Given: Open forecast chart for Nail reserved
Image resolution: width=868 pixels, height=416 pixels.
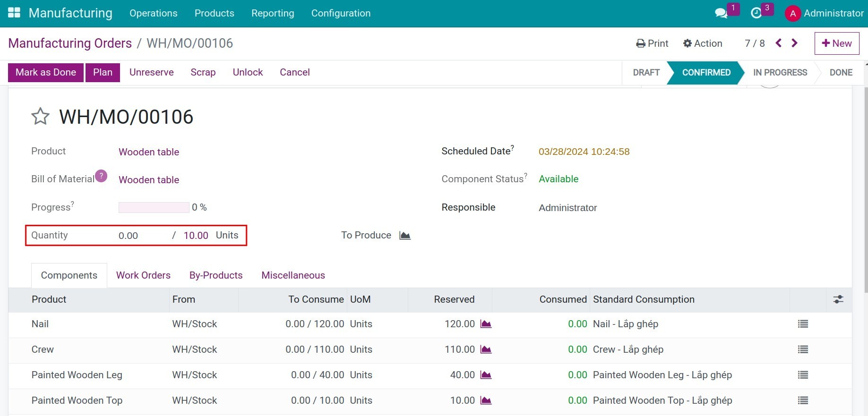Looking at the screenshot, I should tap(486, 324).
